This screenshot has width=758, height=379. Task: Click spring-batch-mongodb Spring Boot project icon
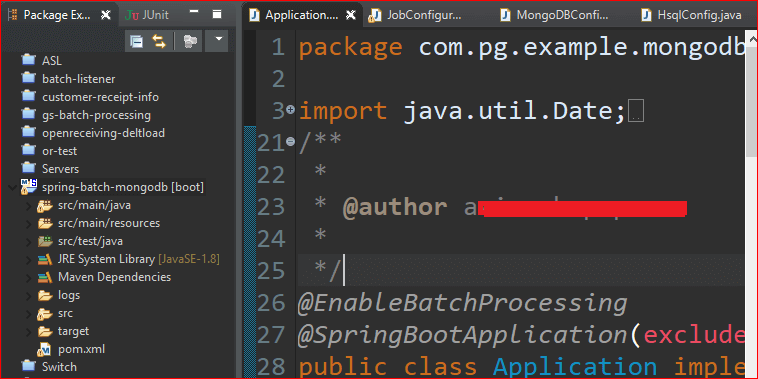pyautogui.click(x=29, y=187)
